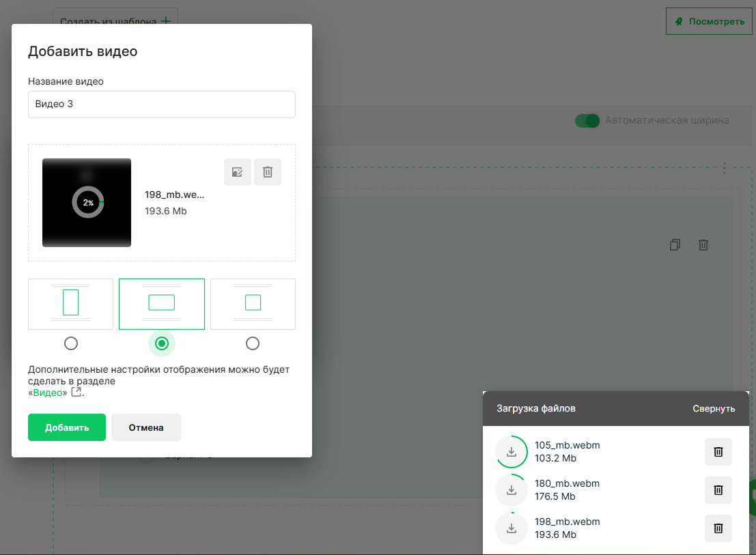Click download icon for 198_mb.webm upload
This screenshot has height=555, width=756.
[x=512, y=528]
